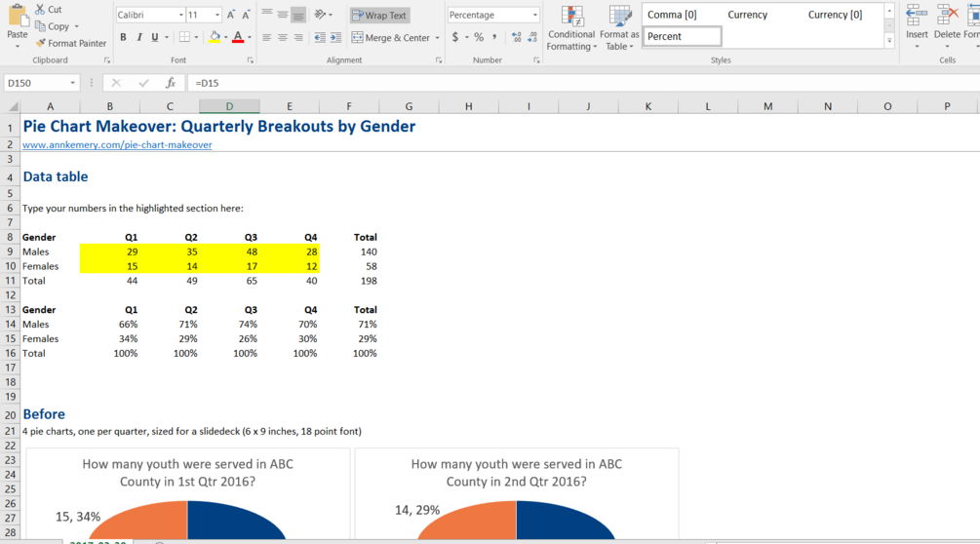Image resolution: width=980 pixels, height=544 pixels.
Task: Open the Font dialog launcher
Action: [251, 60]
